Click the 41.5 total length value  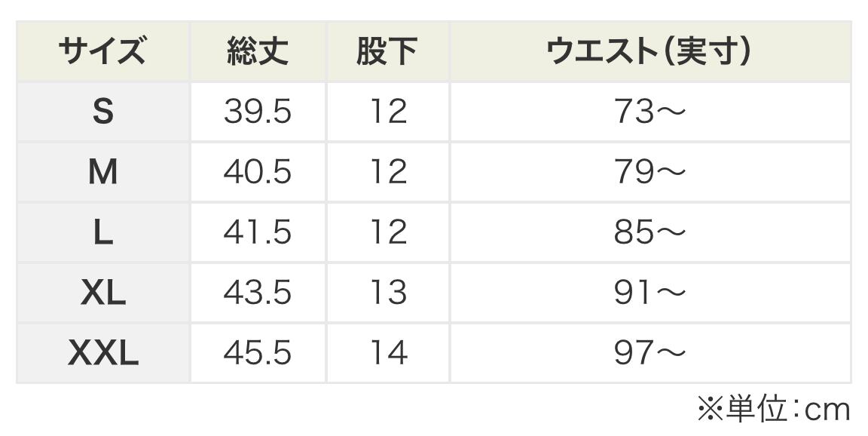click(258, 233)
